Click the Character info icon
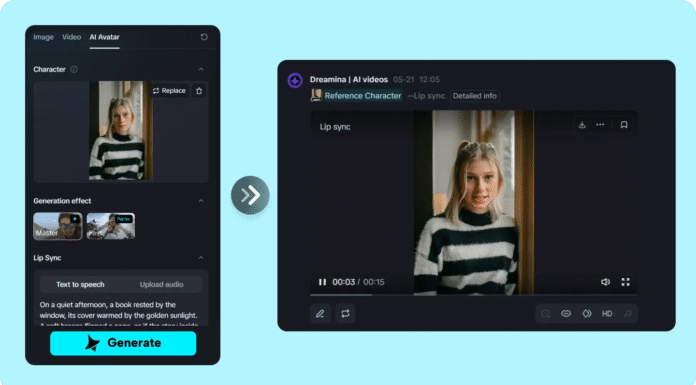 click(74, 69)
